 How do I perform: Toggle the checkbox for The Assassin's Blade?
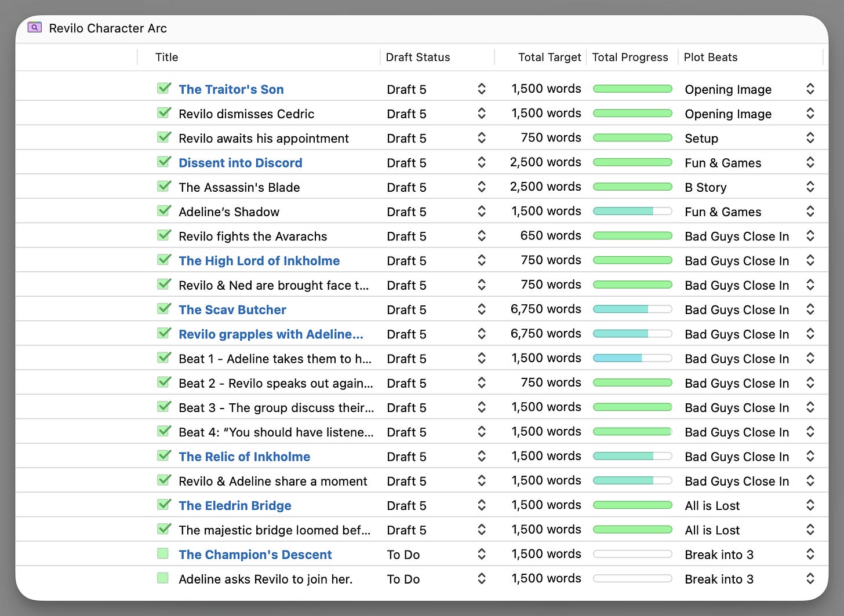point(164,187)
